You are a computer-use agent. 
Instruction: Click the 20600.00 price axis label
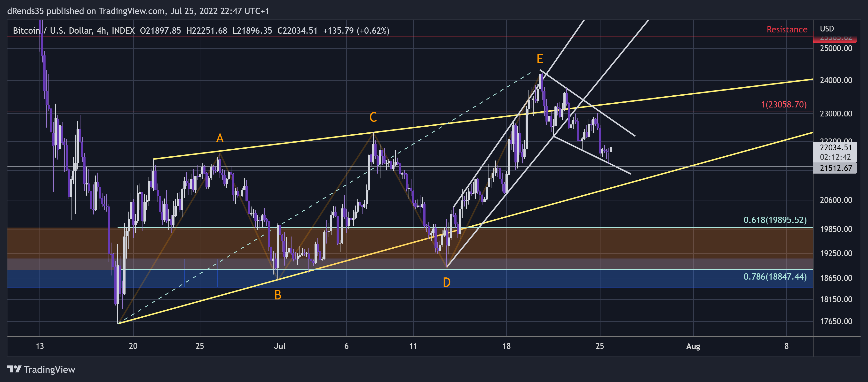coord(836,200)
